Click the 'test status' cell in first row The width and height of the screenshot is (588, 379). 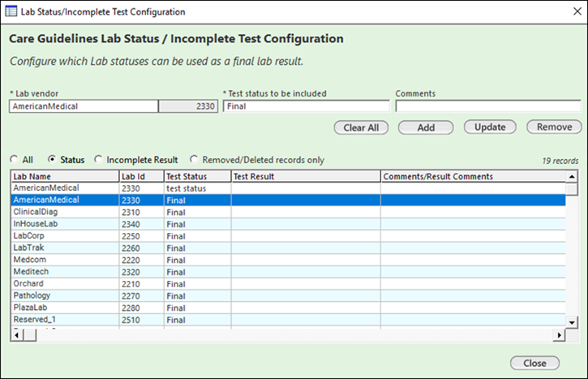click(197, 188)
